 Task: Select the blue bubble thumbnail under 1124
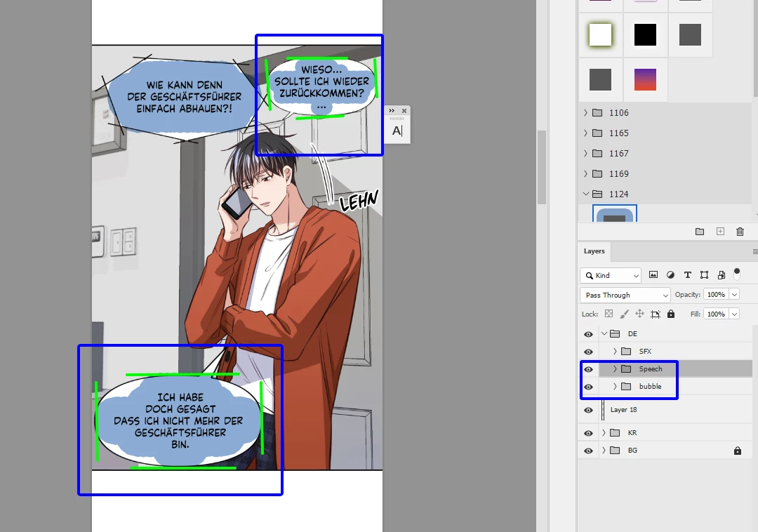[x=615, y=213]
